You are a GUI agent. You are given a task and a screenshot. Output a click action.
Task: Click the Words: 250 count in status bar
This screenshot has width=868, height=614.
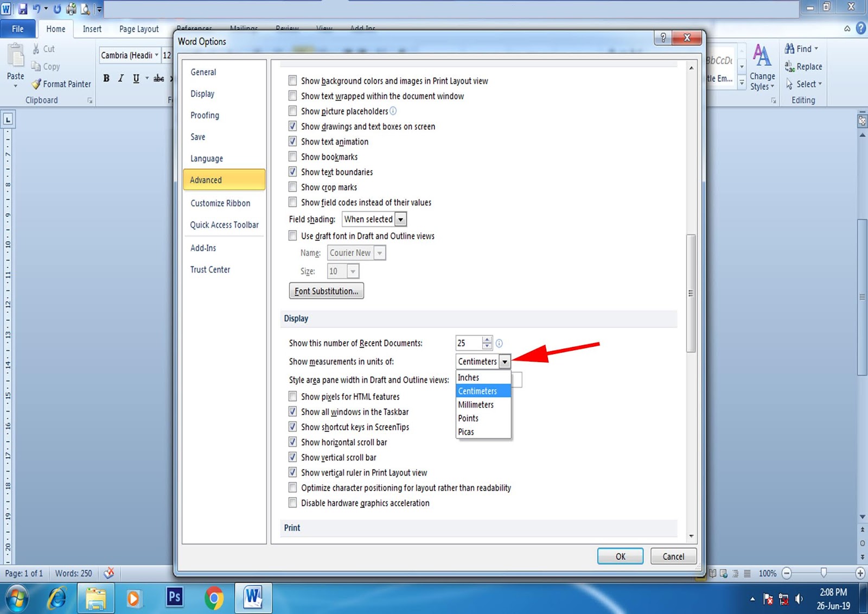[73, 573]
